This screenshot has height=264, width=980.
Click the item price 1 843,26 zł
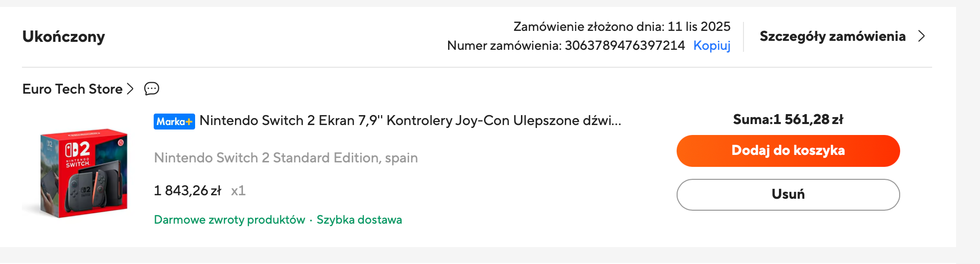point(188,191)
